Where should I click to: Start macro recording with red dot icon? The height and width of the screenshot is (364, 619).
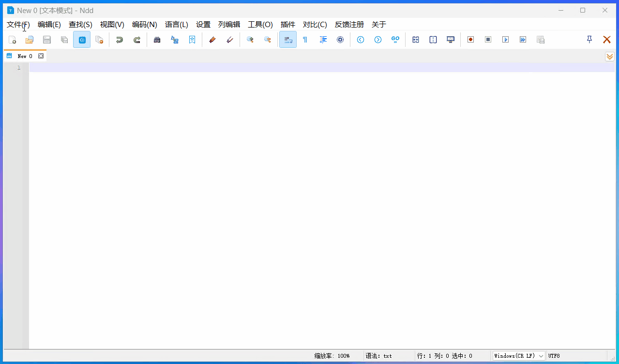point(470,40)
